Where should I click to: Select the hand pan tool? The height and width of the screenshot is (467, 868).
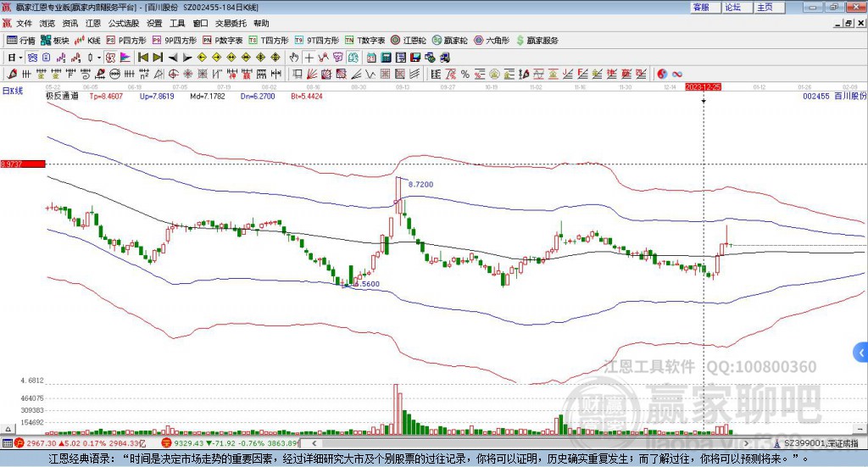[294, 58]
